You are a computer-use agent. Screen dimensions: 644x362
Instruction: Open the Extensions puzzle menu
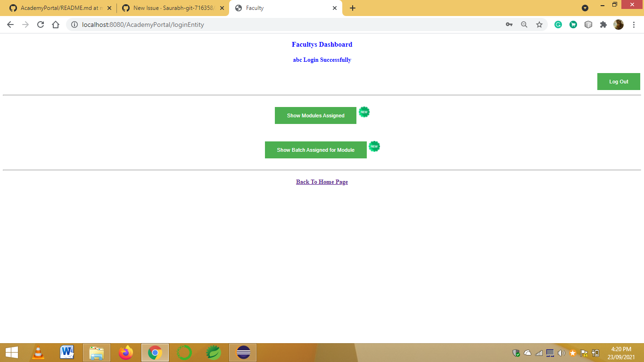click(603, 25)
